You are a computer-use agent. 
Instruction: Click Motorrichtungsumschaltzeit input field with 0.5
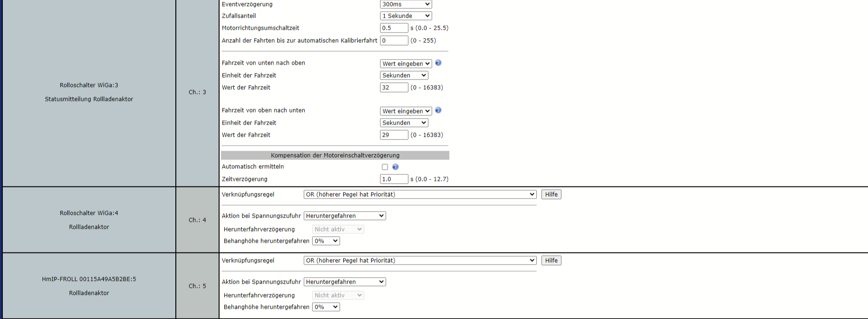(394, 28)
